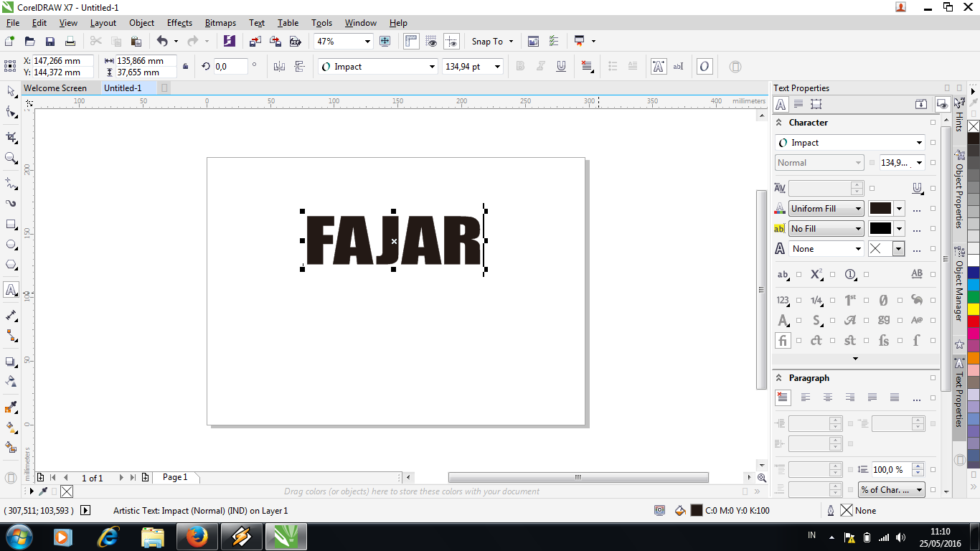Viewport: 980px width, 551px height.
Task: Toggle underline in the Character panel
Action: point(917,188)
